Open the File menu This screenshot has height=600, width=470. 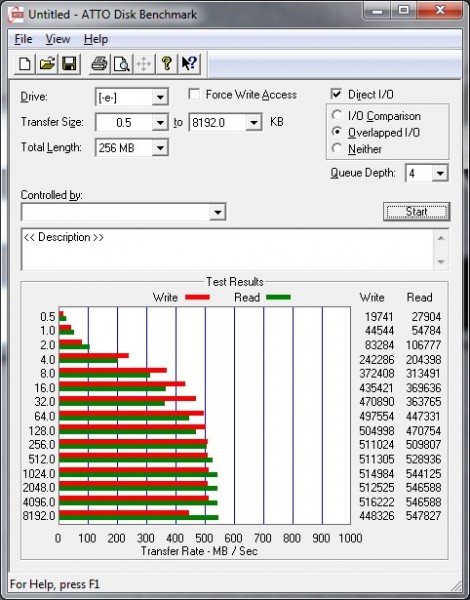[23, 39]
